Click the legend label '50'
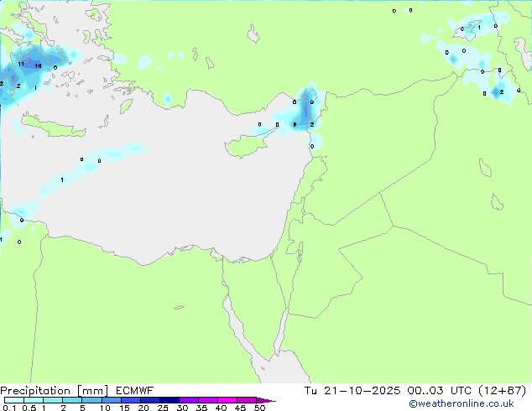Viewport: 532px width, 411px height. pyautogui.click(x=259, y=408)
